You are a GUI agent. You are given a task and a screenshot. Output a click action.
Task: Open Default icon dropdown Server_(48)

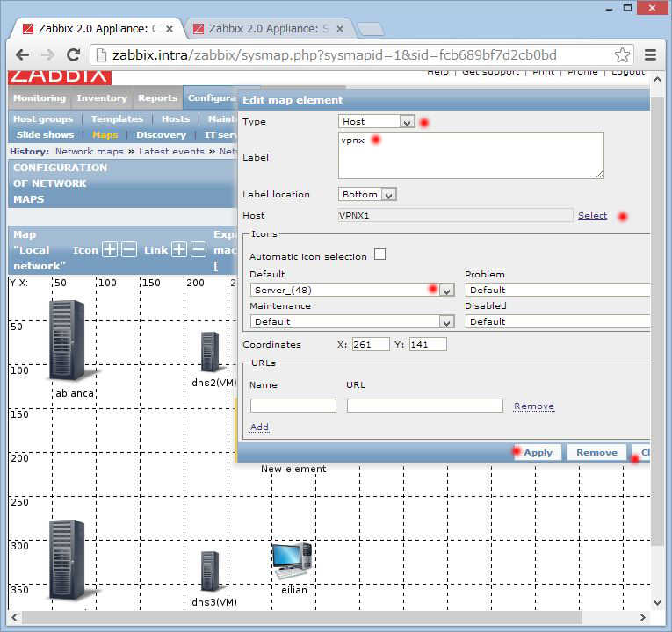[x=352, y=290]
